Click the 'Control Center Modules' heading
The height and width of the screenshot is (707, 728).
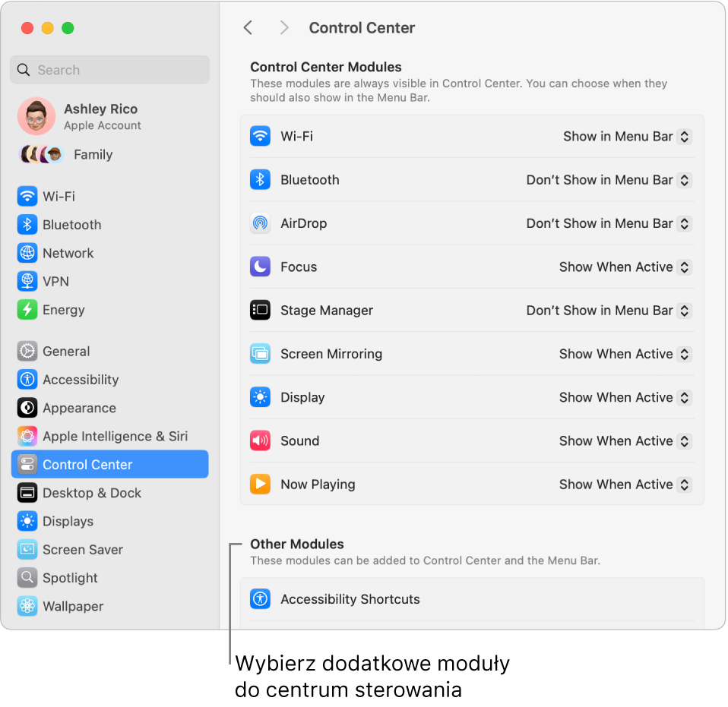pyautogui.click(x=326, y=67)
